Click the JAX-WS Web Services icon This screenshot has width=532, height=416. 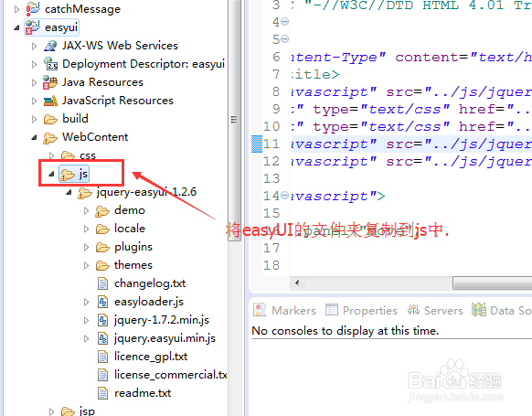tap(50, 46)
